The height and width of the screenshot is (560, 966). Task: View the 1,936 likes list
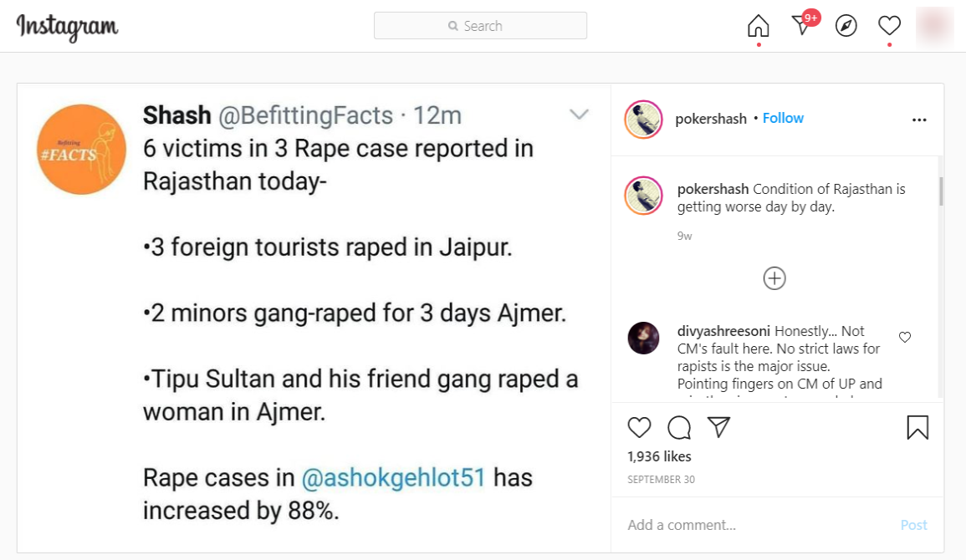(x=659, y=456)
